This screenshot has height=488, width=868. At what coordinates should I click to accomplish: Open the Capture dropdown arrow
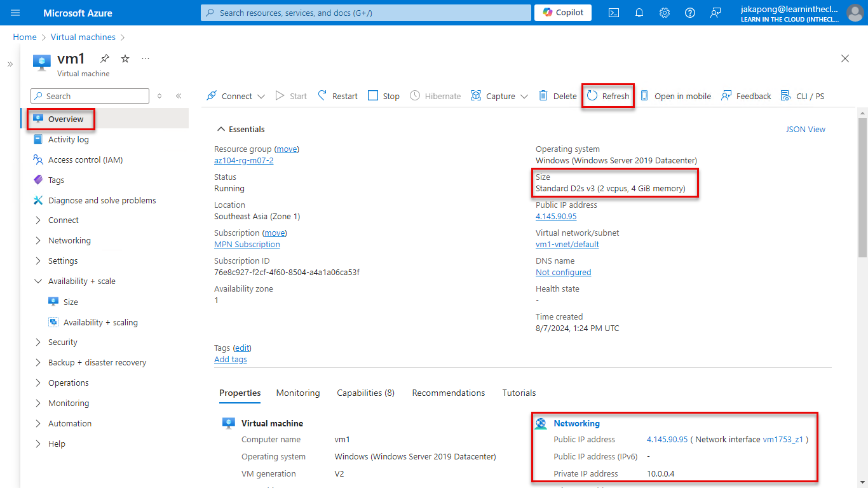pos(524,97)
